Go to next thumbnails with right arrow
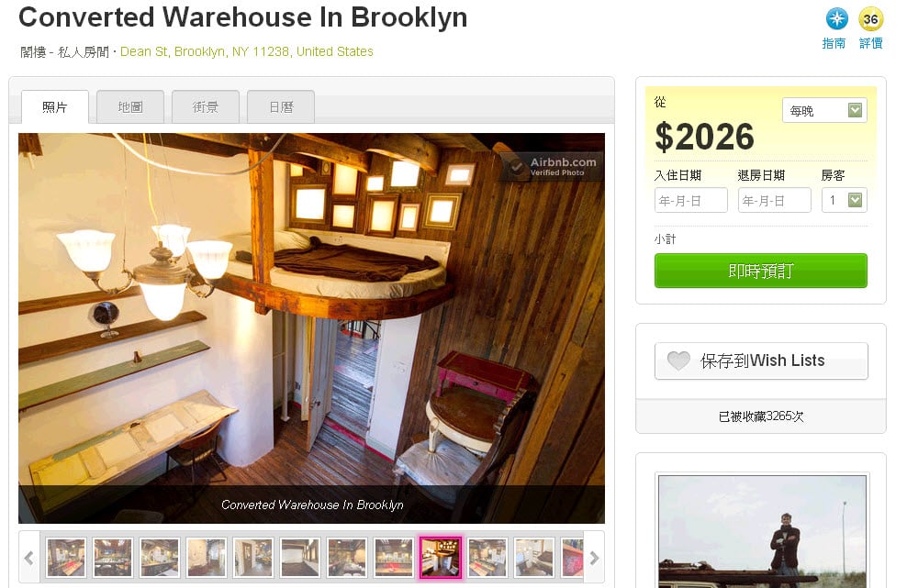This screenshot has width=907, height=588. (x=594, y=558)
